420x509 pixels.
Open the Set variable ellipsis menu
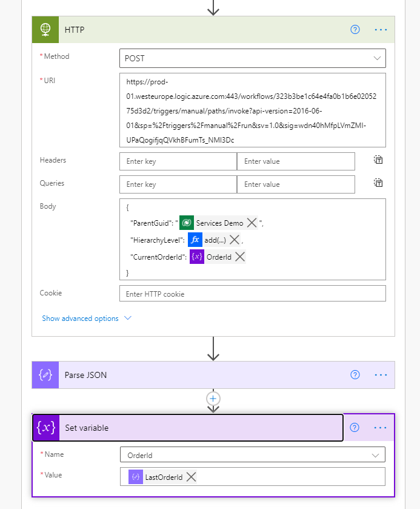click(x=380, y=428)
